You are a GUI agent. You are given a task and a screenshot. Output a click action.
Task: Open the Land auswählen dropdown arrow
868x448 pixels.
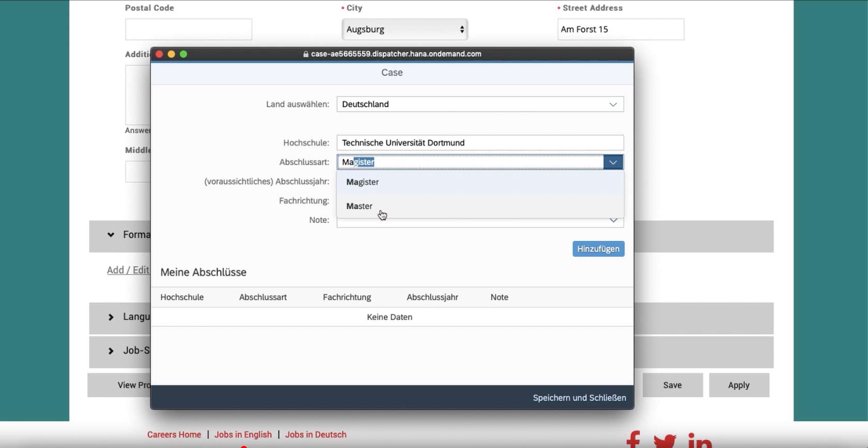point(613,104)
